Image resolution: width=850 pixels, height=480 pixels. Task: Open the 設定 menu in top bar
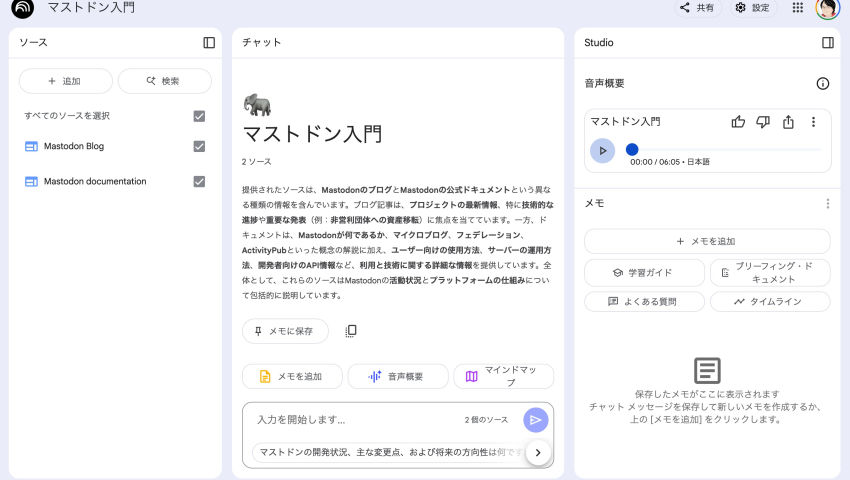(753, 8)
